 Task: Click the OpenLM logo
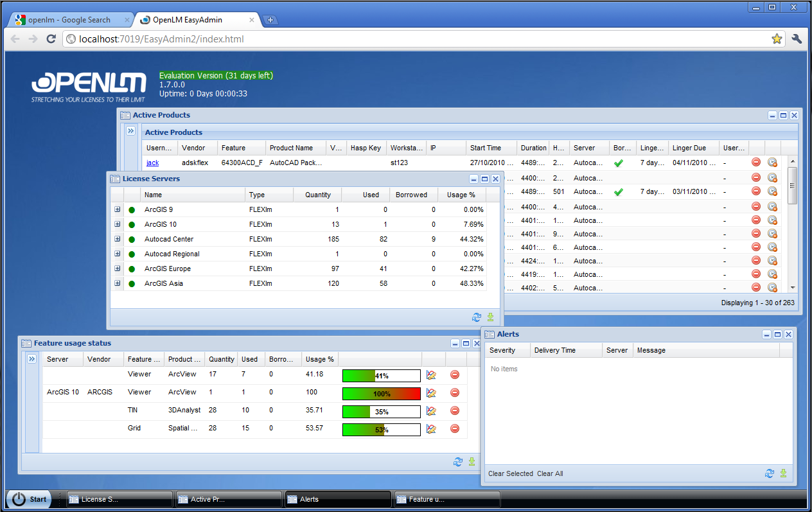(x=88, y=87)
